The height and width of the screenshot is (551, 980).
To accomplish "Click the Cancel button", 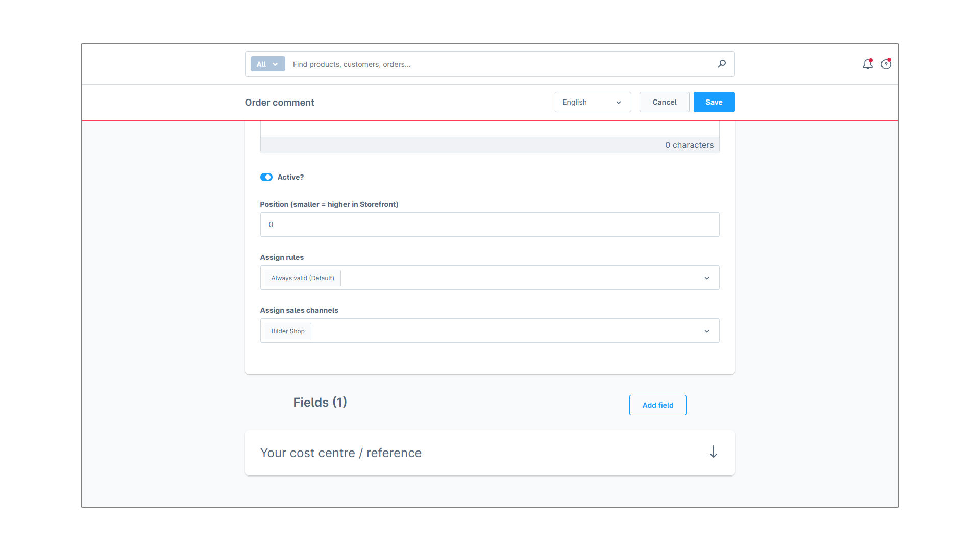I will pos(665,102).
